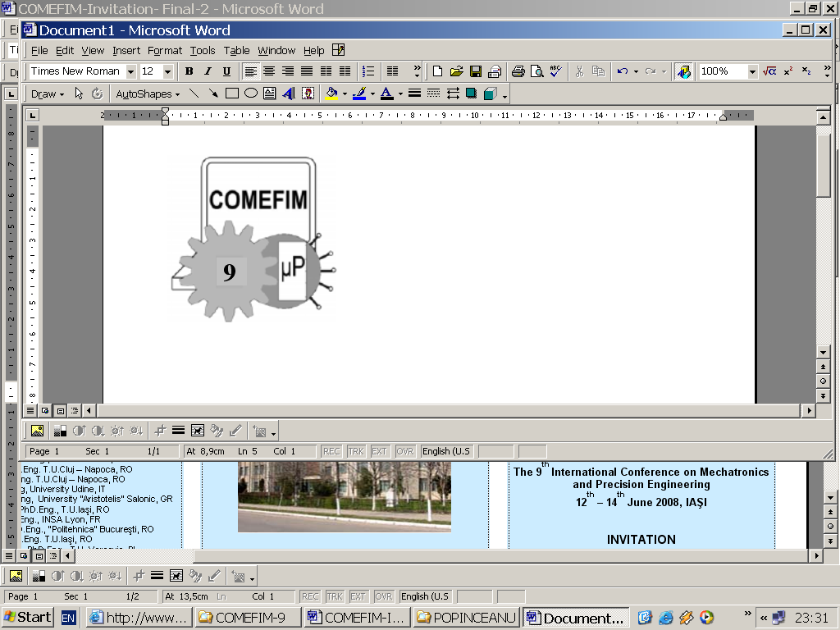Expand the Font Color dropdown arrow
This screenshot has width=840, height=630.
coord(400,94)
